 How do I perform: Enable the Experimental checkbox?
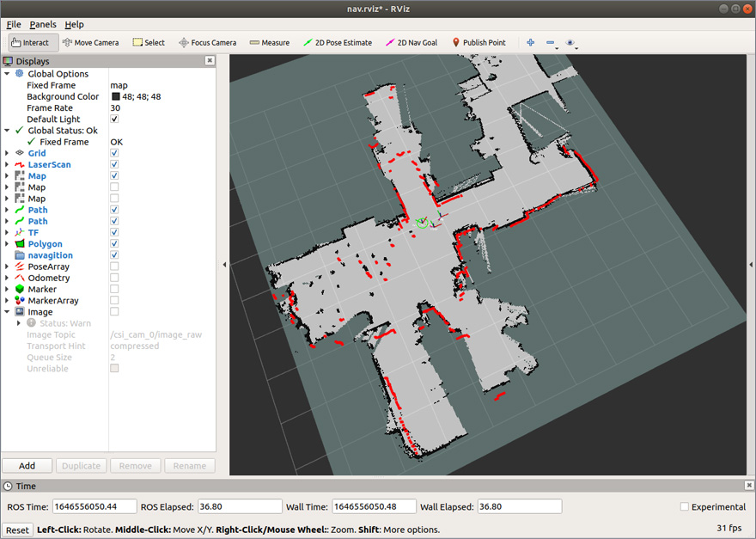click(x=685, y=507)
